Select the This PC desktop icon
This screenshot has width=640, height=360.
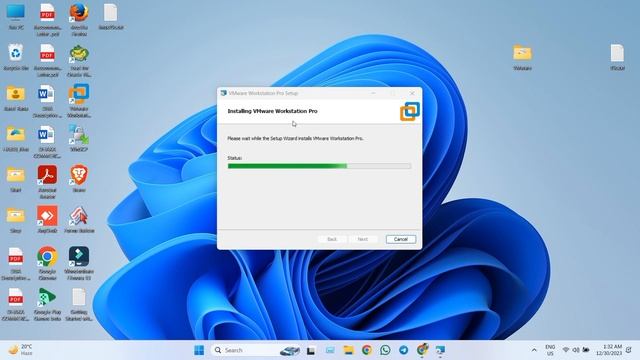tap(16, 16)
